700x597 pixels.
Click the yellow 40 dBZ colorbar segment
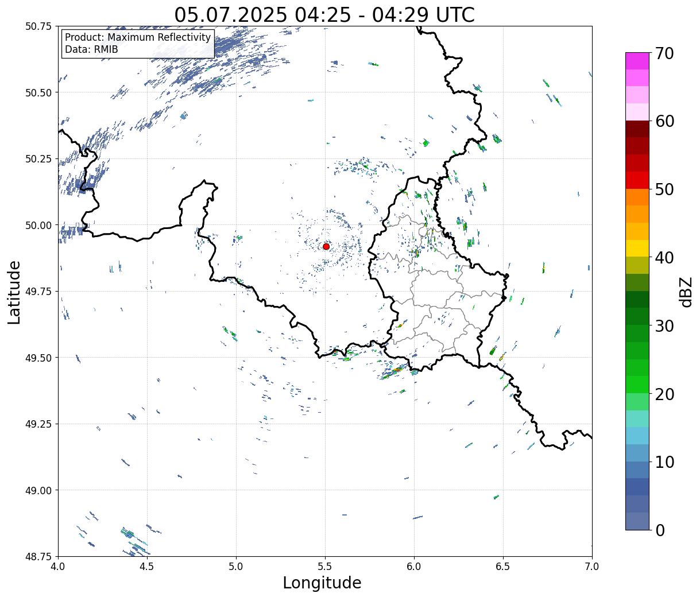click(x=637, y=248)
